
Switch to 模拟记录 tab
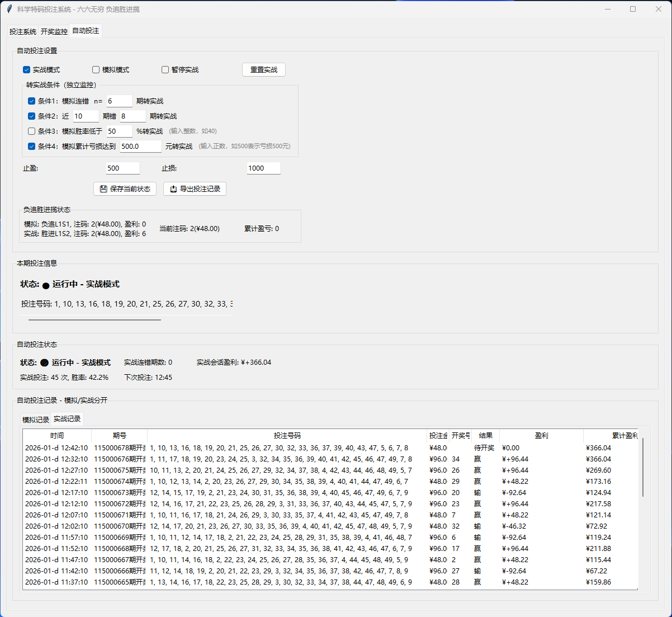tap(36, 420)
